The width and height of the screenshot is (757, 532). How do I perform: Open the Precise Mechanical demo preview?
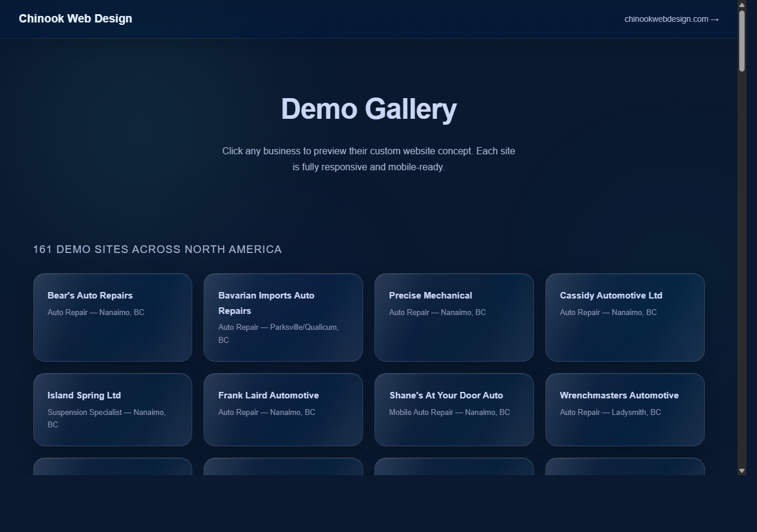(454, 317)
